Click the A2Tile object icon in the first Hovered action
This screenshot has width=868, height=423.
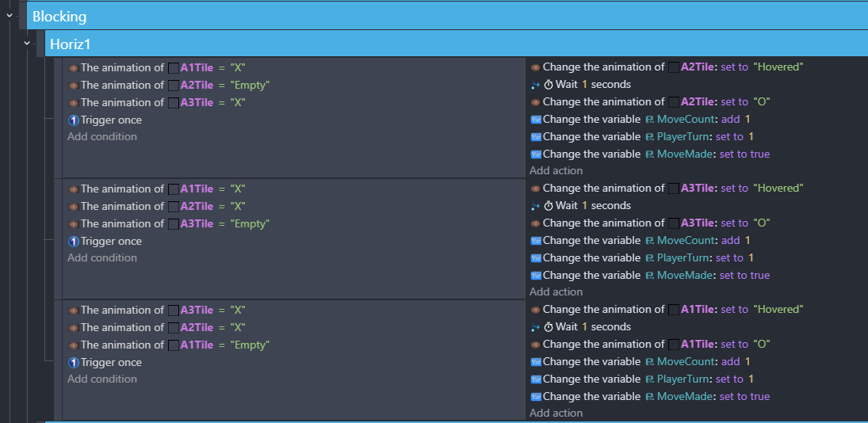[674, 67]
